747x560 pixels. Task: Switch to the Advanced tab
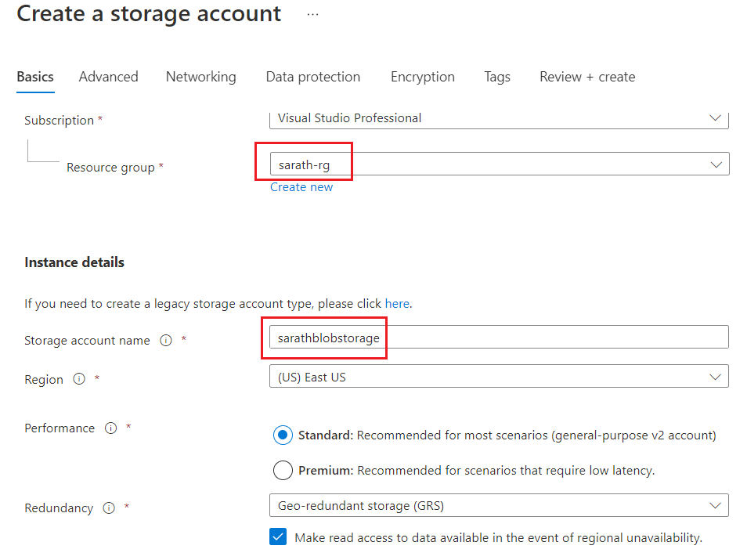[x=108, y=77]
